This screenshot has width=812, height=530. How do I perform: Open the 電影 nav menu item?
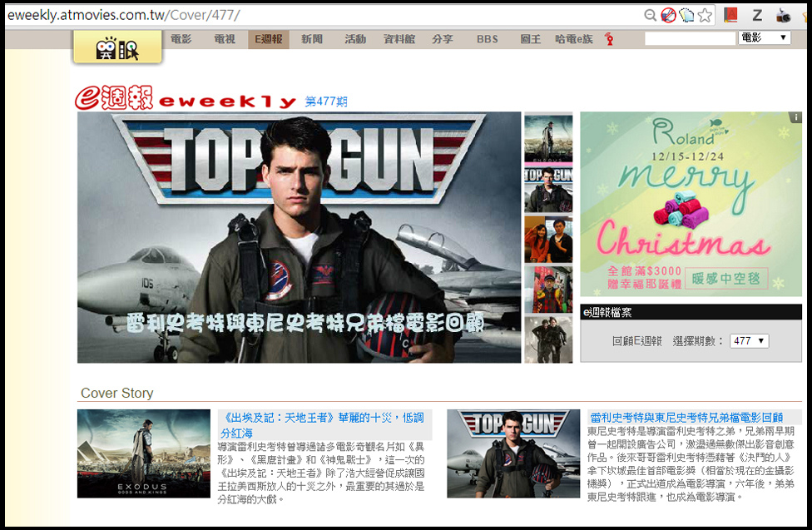[x=181, y=39]
